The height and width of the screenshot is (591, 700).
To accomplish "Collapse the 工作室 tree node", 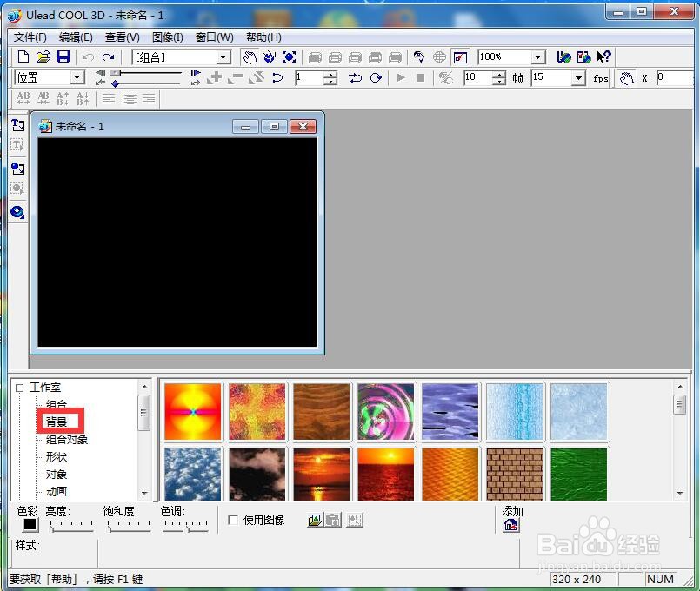I will [x=19, y=388].
